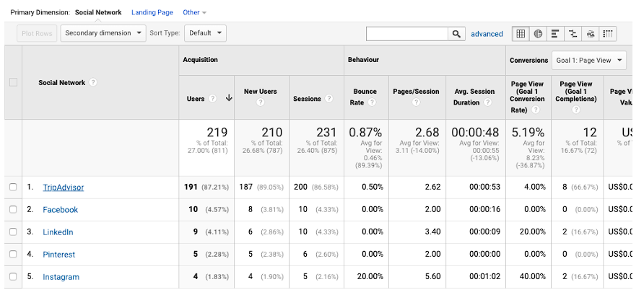Switch to Percentage pie chart view
This screenshot has width=644, height=295.
click(538, 34)
